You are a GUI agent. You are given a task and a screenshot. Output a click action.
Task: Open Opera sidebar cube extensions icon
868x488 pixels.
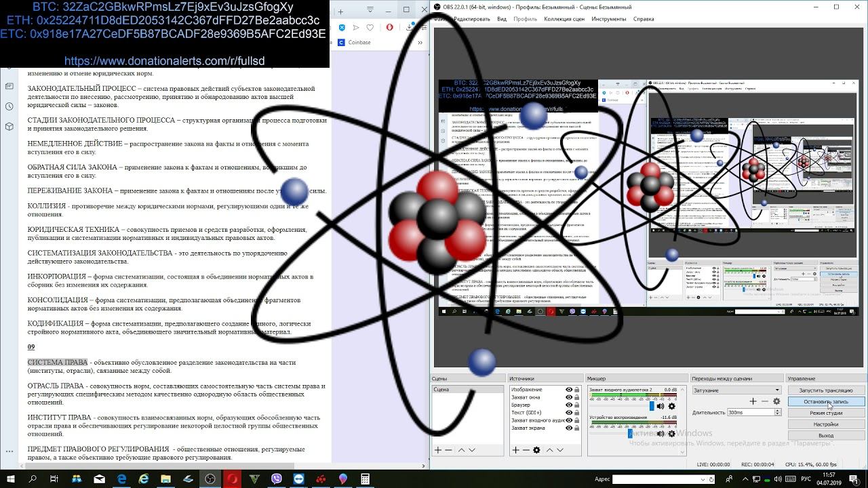[x=9, y=126]
